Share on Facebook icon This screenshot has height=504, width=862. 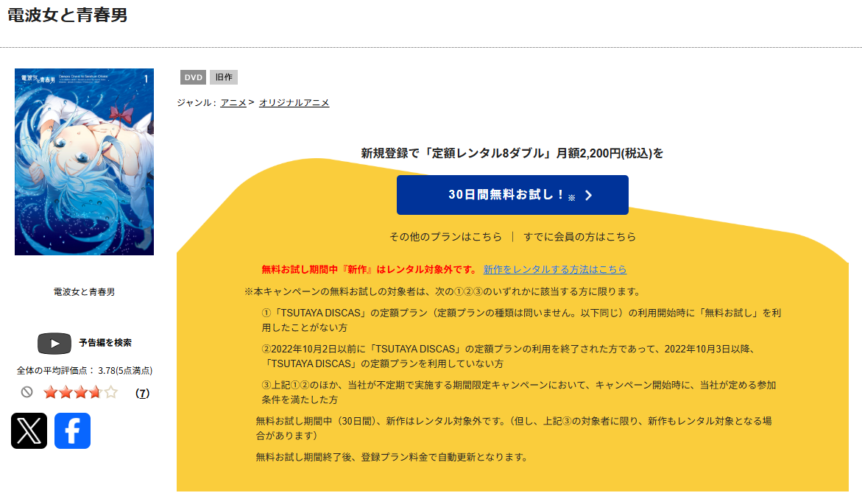click(x=73, y=430)
